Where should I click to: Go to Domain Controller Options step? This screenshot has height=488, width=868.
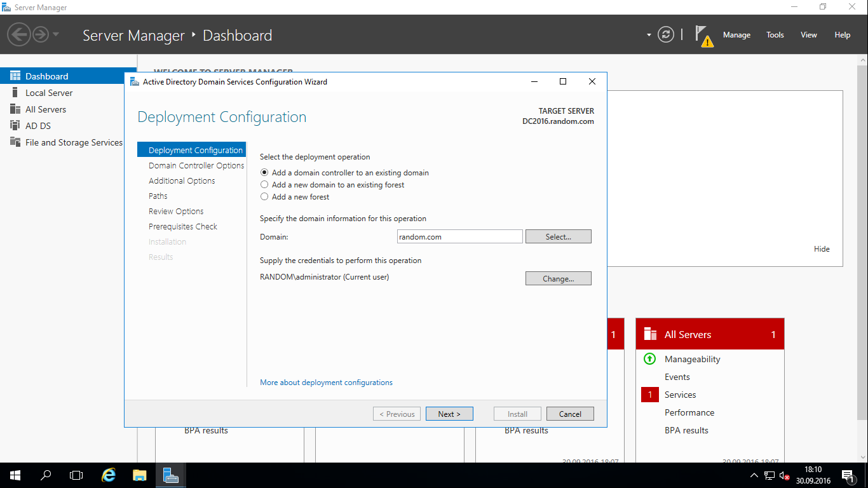coord(196,166)
